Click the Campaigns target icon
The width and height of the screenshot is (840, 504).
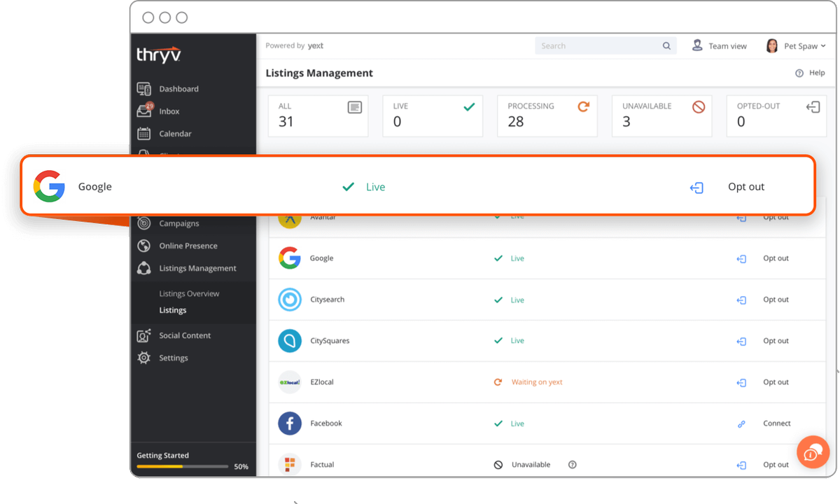pos(144,223)
